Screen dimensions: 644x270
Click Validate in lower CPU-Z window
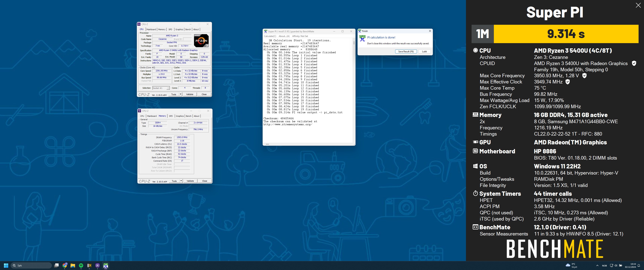190,181
